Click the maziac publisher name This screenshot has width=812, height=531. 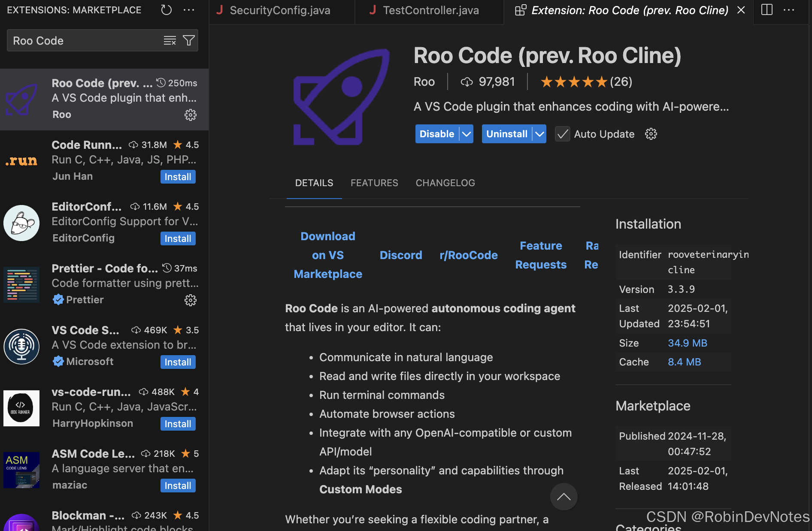point(70,485)
